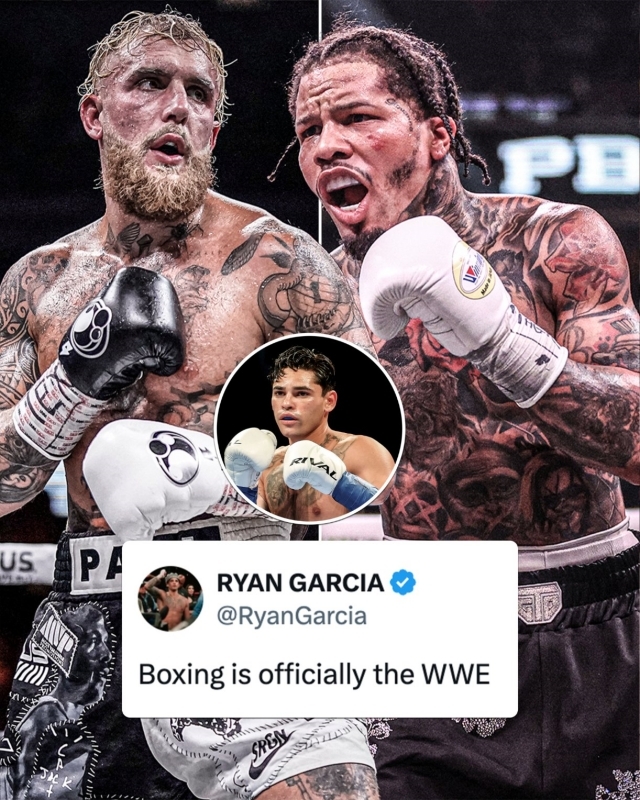The height and width of the screenshot is (800, 640).
Task: Tap the RIVAL logo on the inset glove
Action: [314, 467]
